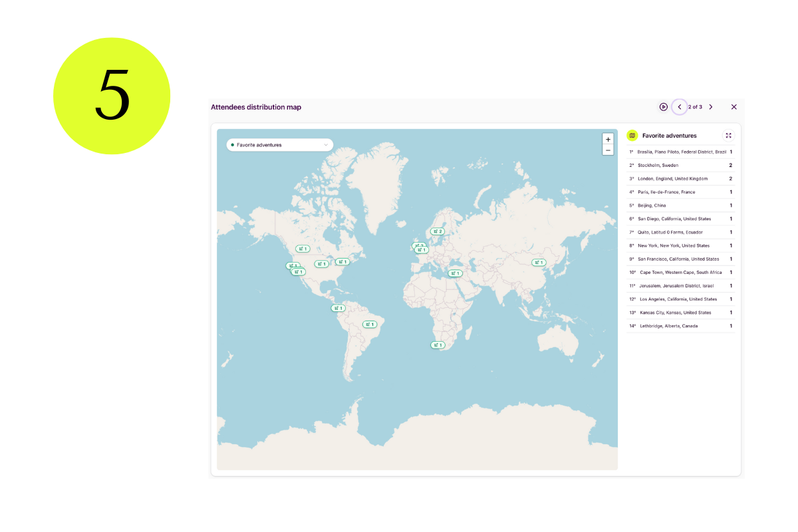This screenshot has height=532, width=798.
Task: Select the San Francisco, California row
Action: pos(681,259)
